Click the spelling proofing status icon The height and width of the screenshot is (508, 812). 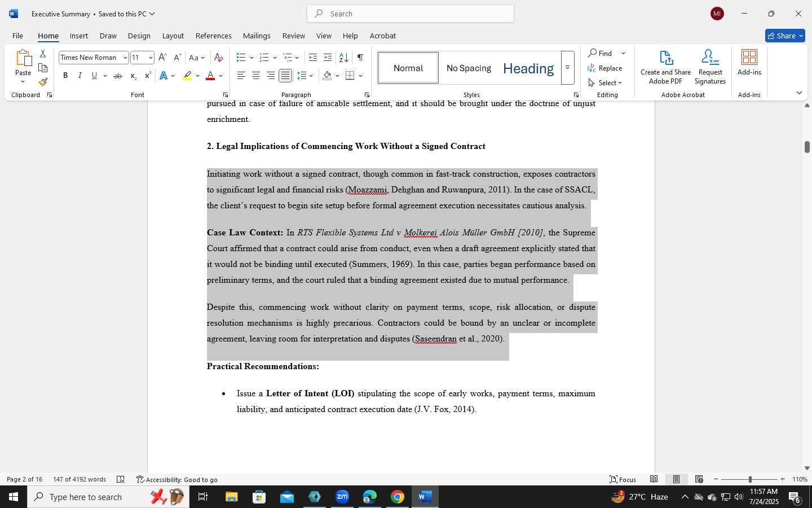(x=121, y=479)
